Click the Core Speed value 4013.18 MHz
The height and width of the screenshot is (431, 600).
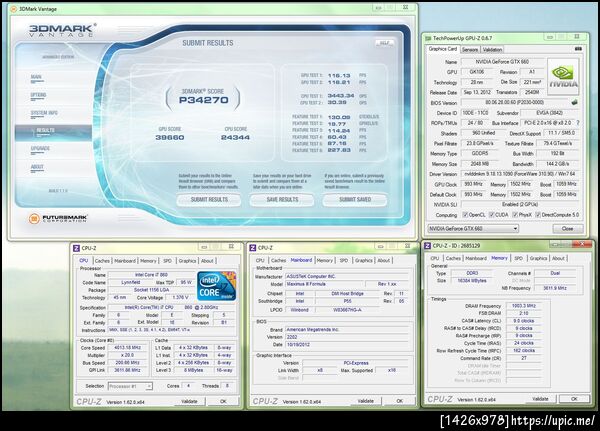click(x=127, y=348)
